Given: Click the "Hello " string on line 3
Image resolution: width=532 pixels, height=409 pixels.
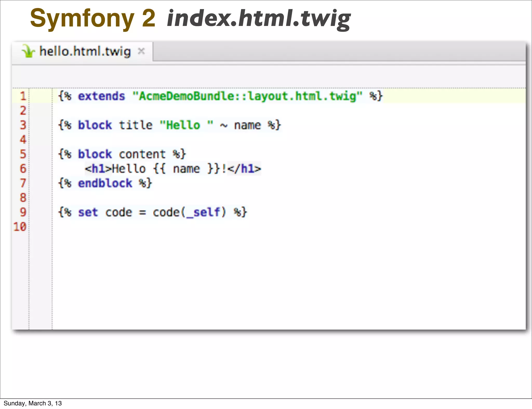Looking at the screenshot, I should [x=187, y=125].
